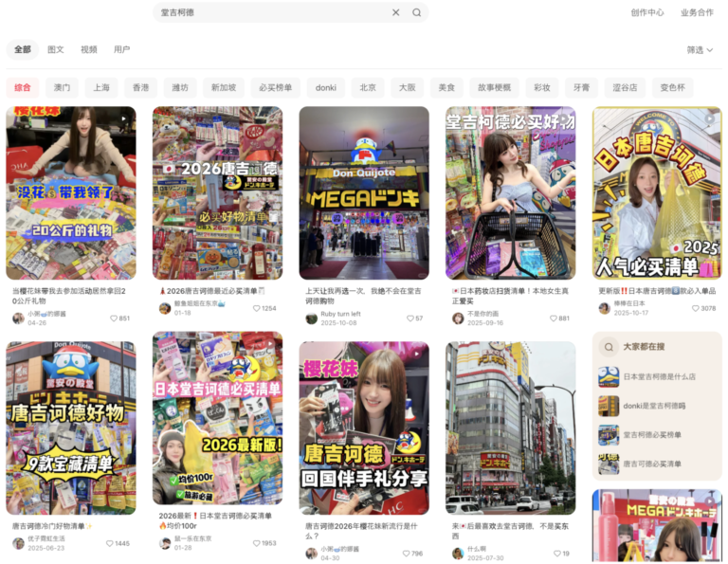Open post title 来后最喜欢去堂吉诃德
The image size is (728, 564).
pos(510,531)
